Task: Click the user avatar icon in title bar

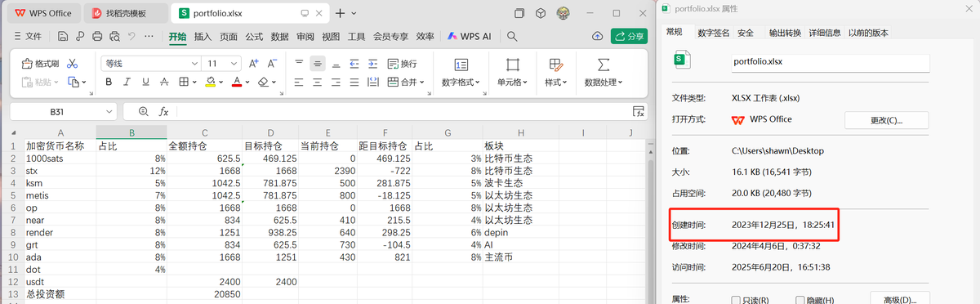Action: pos(563,13)
